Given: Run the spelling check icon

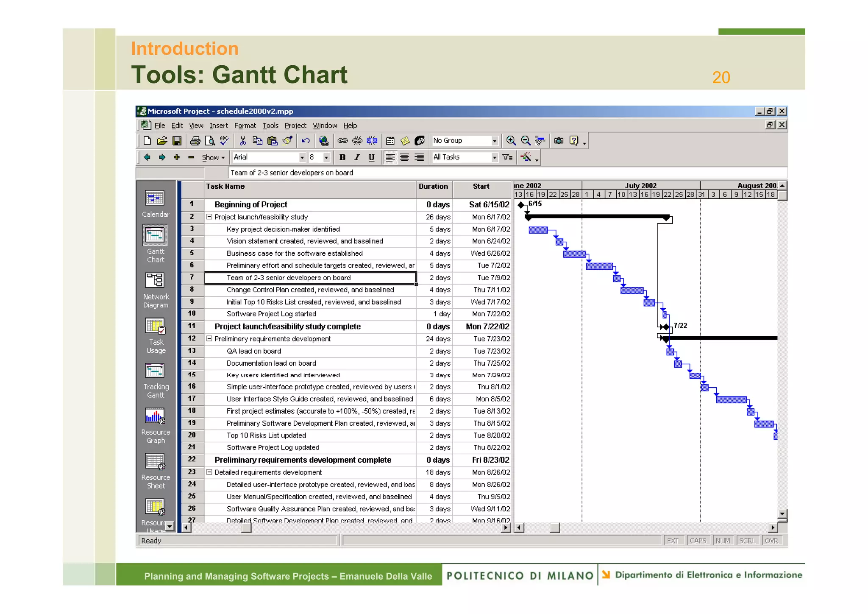Looking at the screenshot, I should [x=224, y=141].
